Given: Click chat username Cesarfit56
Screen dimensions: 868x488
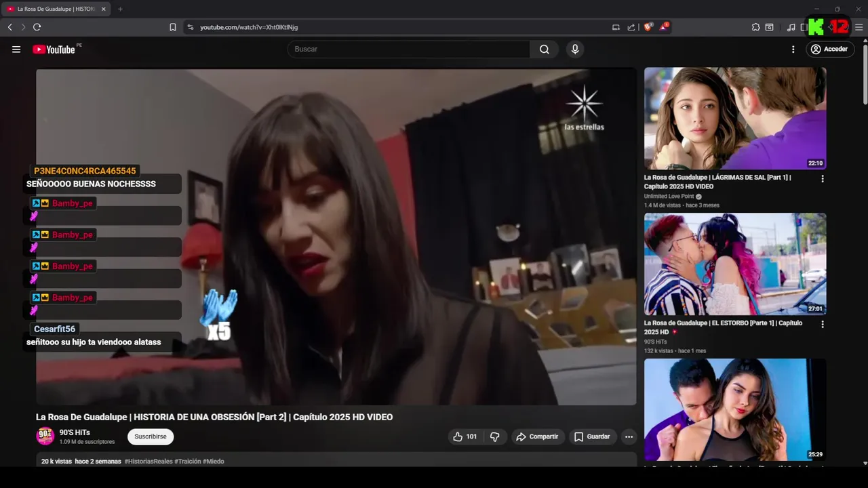Looking at the screenshot, I should tap(54, 329).
